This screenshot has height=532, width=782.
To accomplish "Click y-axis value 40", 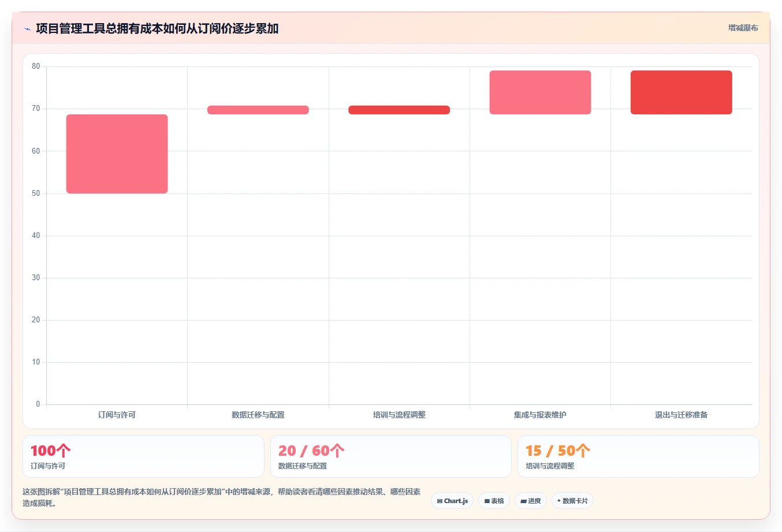I will coord(36,236).
